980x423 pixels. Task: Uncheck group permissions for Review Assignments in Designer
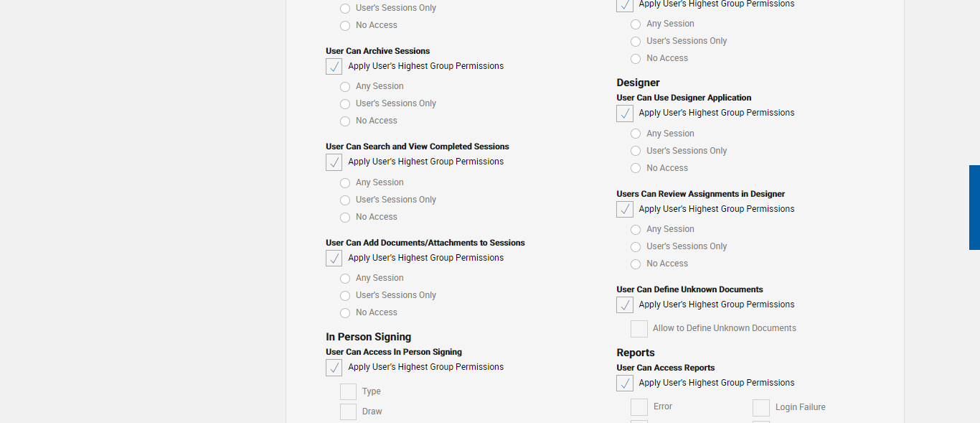pos(625,210)
